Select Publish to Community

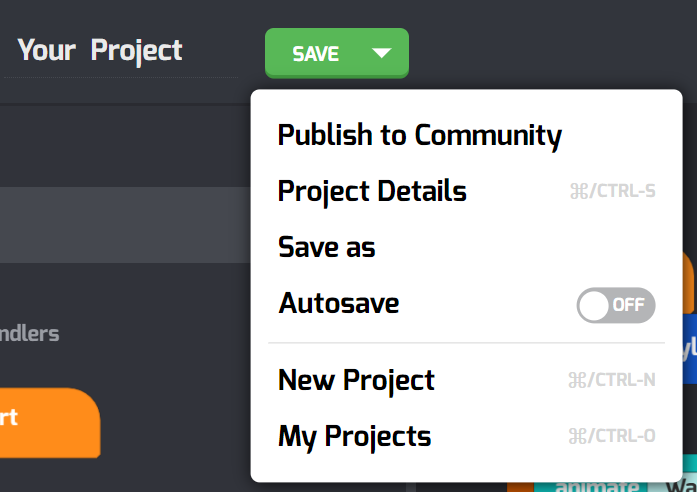(420, 135)
